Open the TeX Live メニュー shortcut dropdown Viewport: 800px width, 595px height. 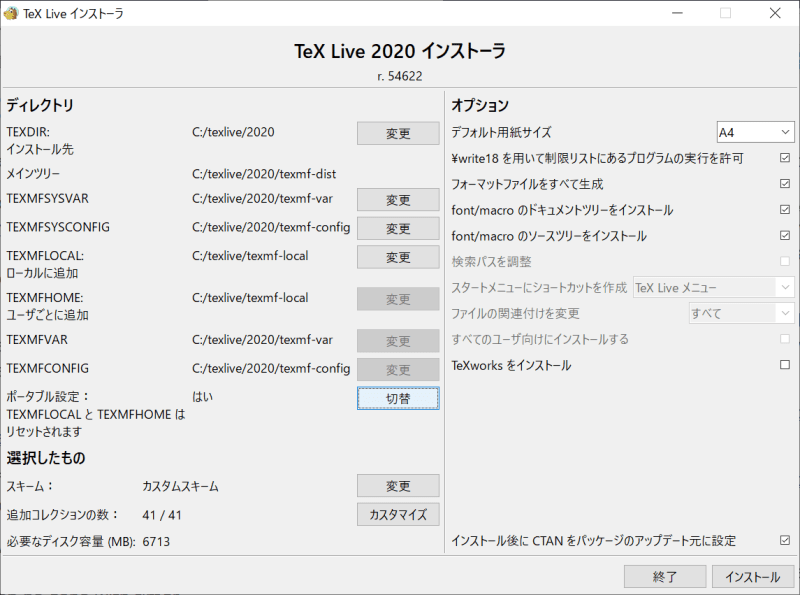pyautogui.click(x=712, y=288)
